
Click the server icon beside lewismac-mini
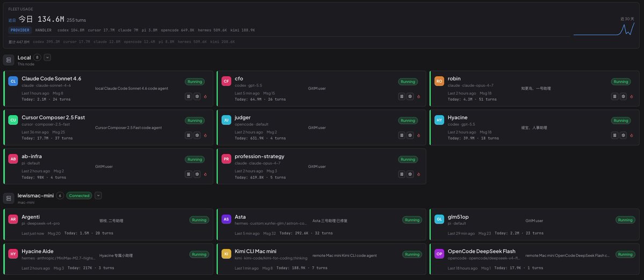pyautogui.click(x=9, y=198)
